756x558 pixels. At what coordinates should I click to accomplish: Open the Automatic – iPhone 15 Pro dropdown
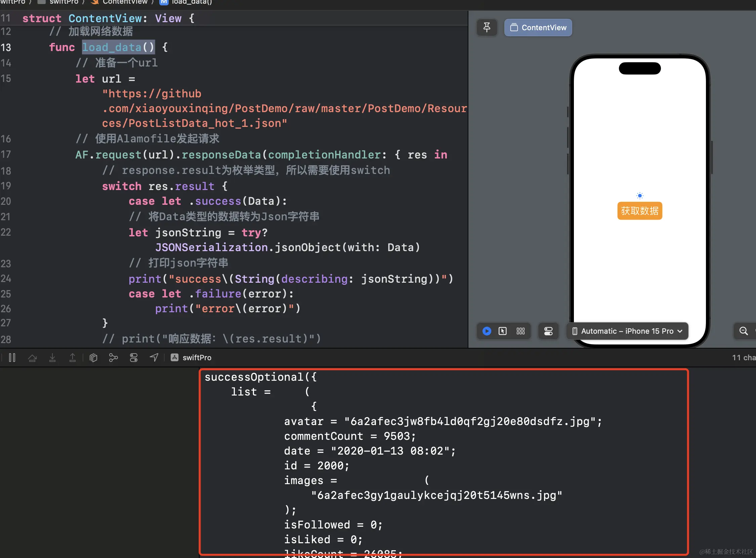click(x=627, y=331)
